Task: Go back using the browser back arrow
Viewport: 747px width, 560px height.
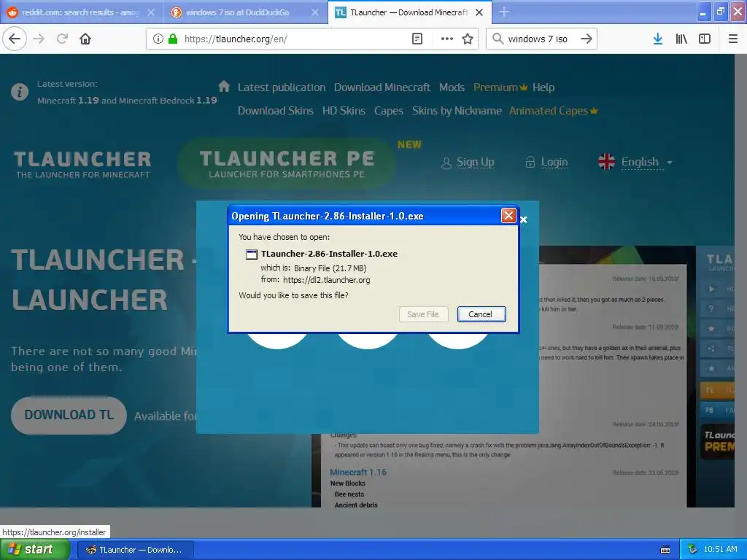Action: (15, 39)
